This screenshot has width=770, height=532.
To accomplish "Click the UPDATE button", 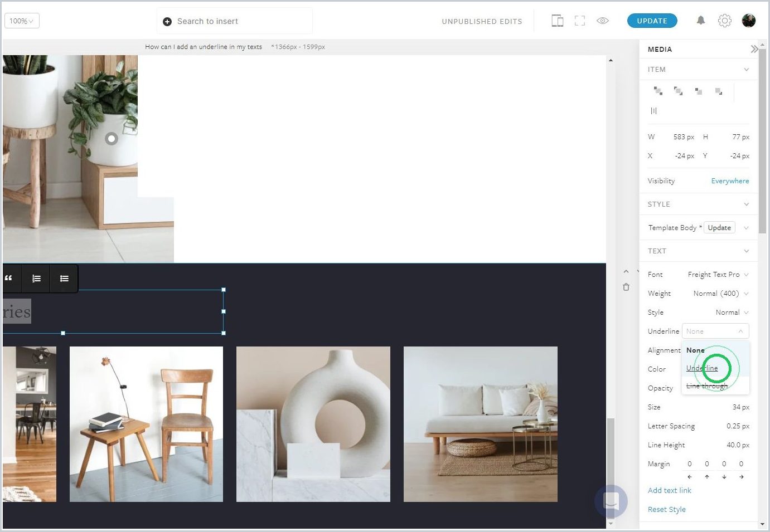I will 652,21.
